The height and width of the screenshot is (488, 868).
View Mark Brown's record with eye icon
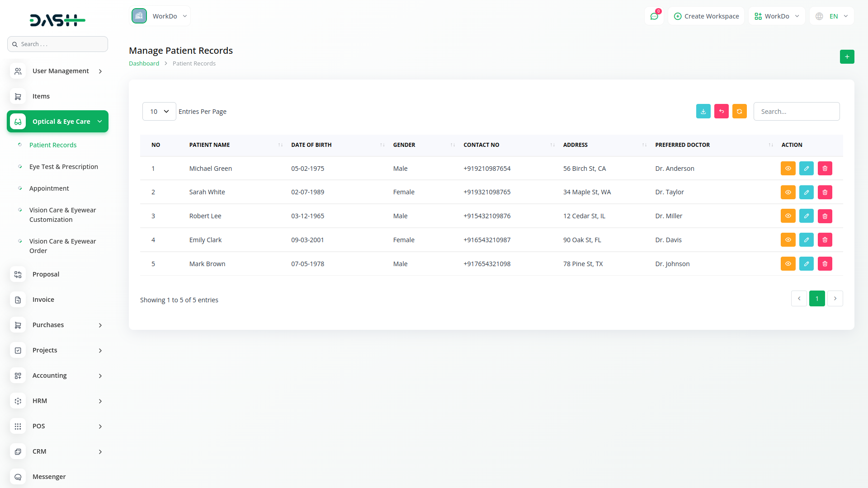788,264
